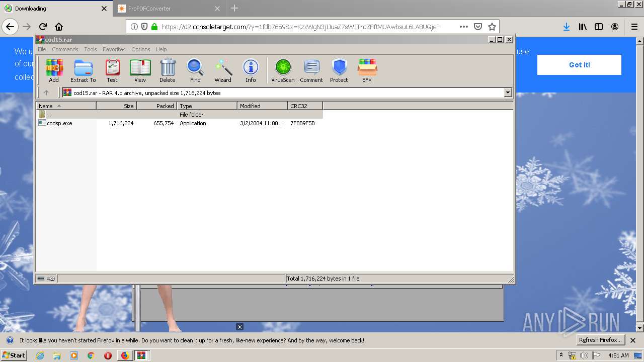
Task: Open the Help menu
Action: [161, 49]
